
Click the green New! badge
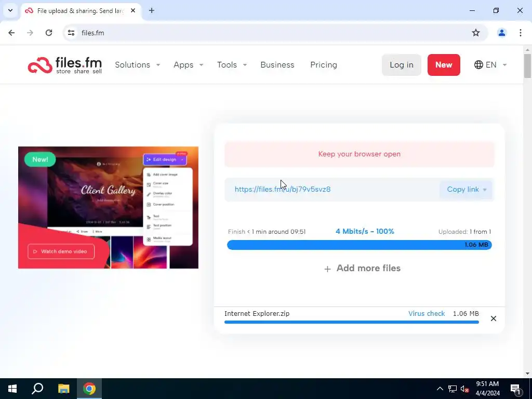tap(40, 159)
